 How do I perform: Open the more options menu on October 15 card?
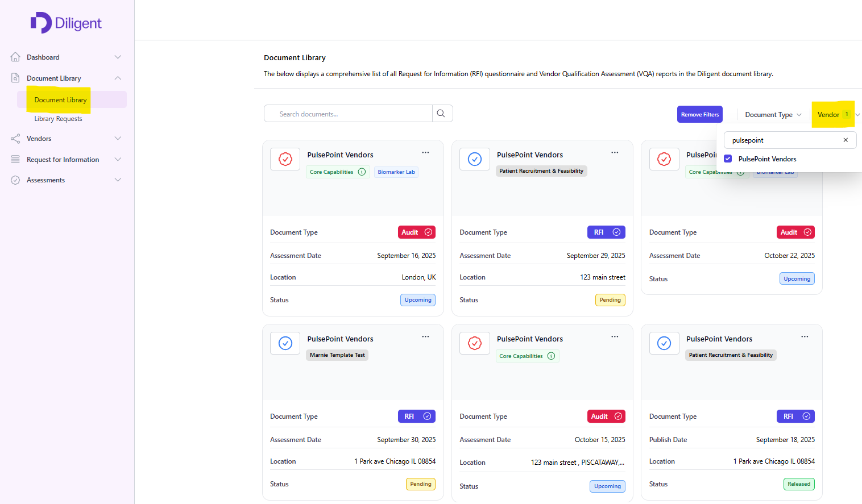pyautogui.click(x=615, y=336)
